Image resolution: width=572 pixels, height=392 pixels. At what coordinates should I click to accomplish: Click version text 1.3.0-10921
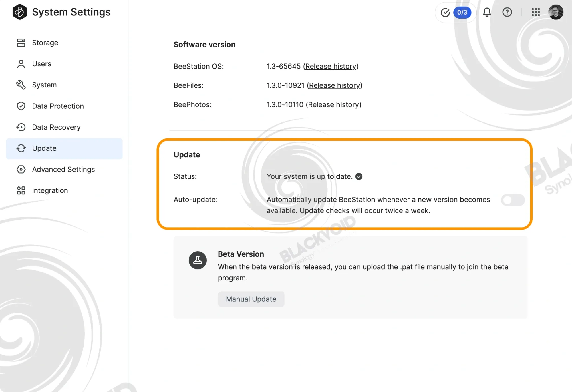[285, 85]
